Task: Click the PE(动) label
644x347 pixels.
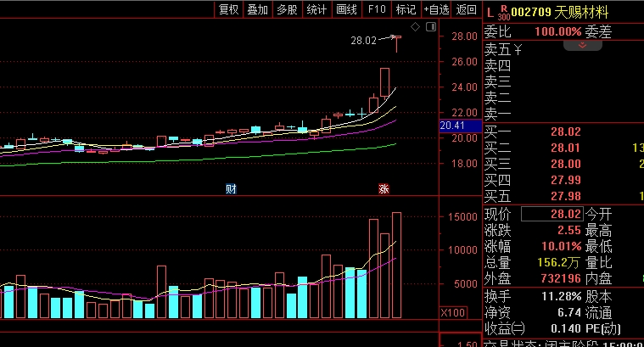Action: tap(603, 328)
